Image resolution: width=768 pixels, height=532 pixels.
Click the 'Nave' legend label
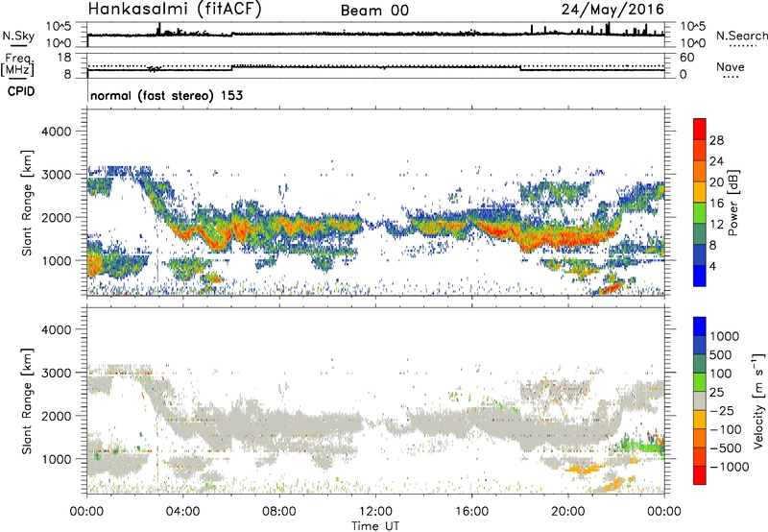(x=731, y=66)
